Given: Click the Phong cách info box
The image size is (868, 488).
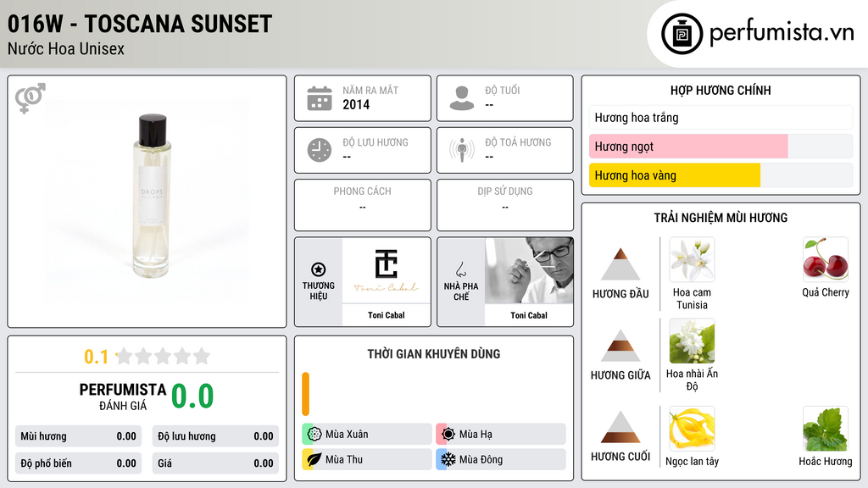Looking at the screenshot, I should click(363, 205).
